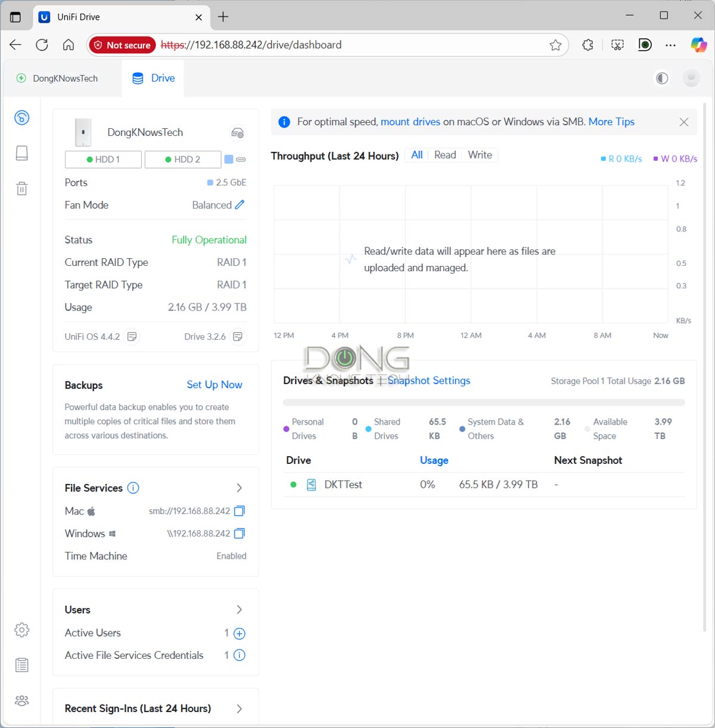Image resolution: width=715 pixels, height=728 pixels.
Task: Open a new browser tab
Action: pos(223,17)
